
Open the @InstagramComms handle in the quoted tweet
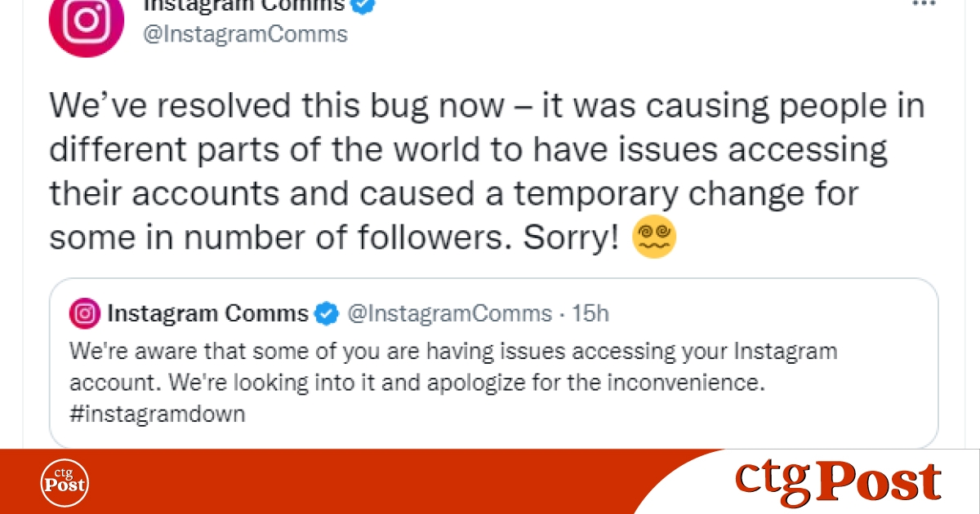(x=450, y=313)
